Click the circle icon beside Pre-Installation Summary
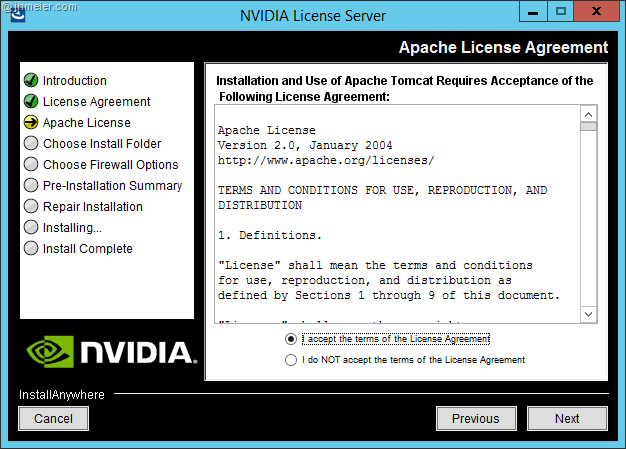626x449 pixels. (31, 186)
